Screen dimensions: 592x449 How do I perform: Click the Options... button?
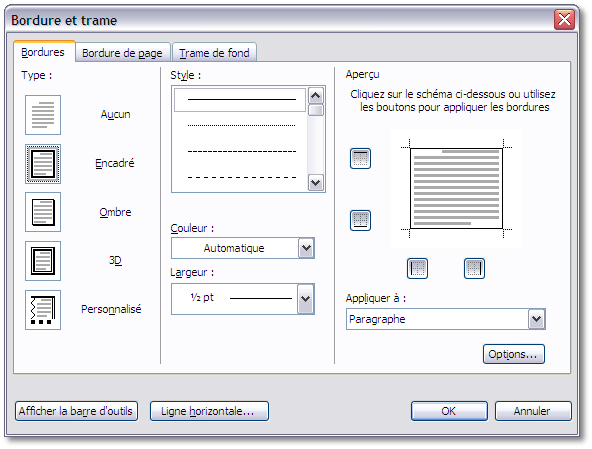[x=513, y=354]
